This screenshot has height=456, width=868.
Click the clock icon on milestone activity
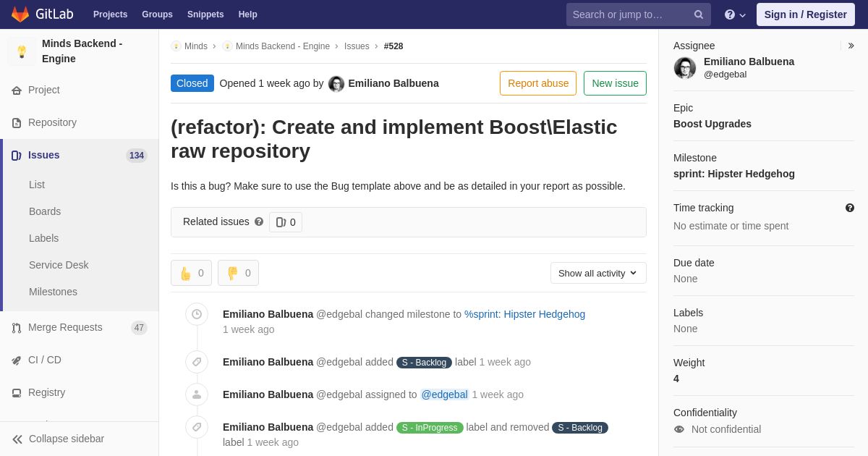pyautogui.click(x=197, y=314)
